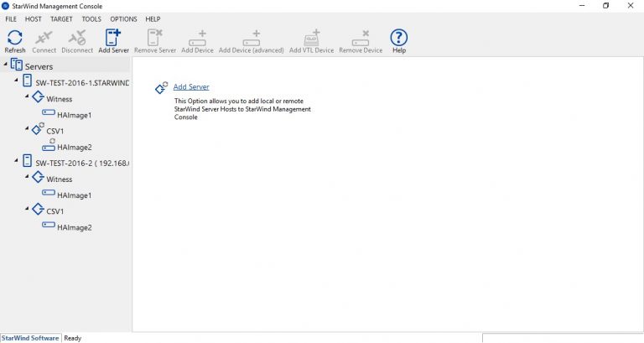Collapse the Servers root tree node
Screen dimensions: 644x343
(x=5, y=65)
